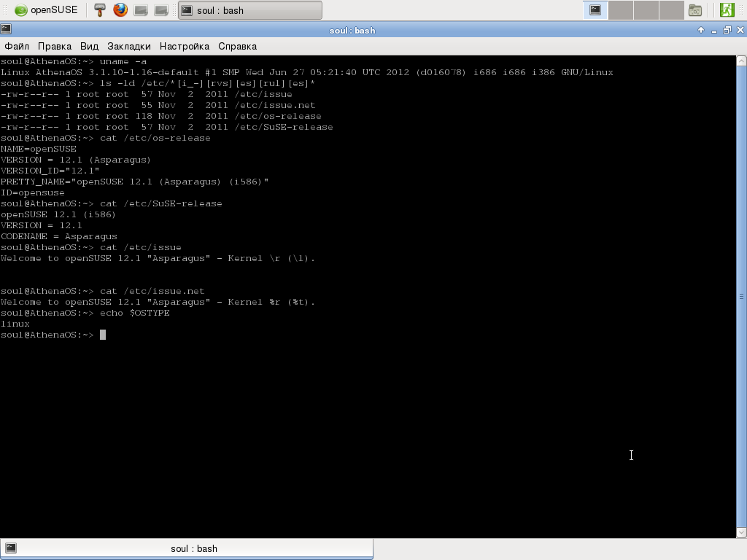The image size is (747, 560).
Task: Open the Вид menu
Action: click(89, 46)
